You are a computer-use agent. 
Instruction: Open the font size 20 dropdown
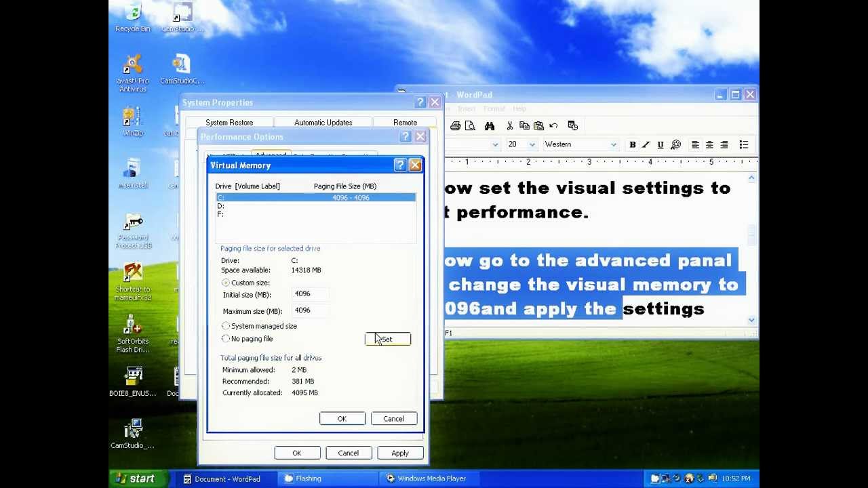point(532,144)
